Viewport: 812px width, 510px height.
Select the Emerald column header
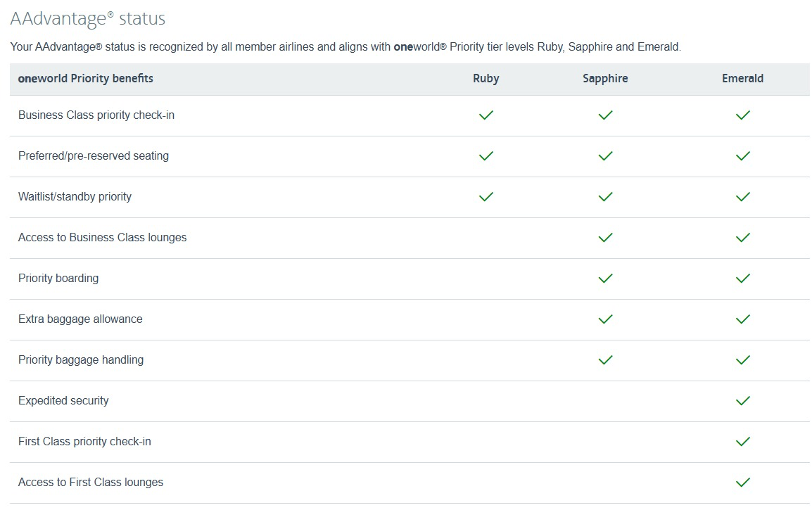pyautogui.click(x=742, y=79)
